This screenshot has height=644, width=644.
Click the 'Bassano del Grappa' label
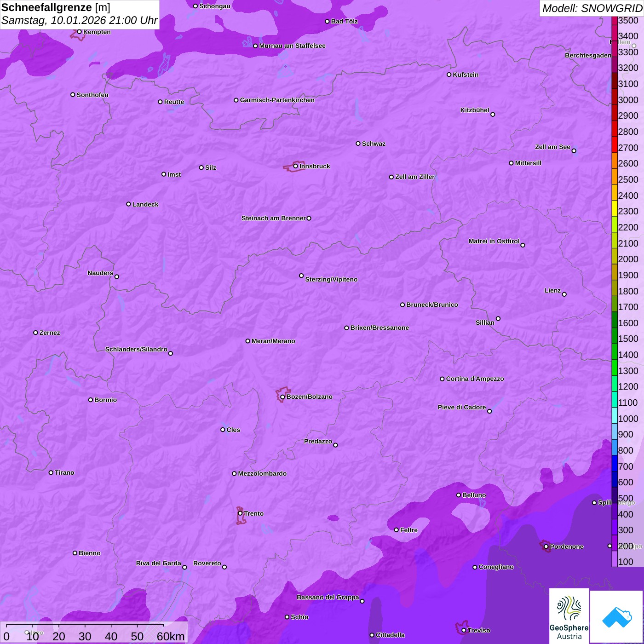(328, 597)
